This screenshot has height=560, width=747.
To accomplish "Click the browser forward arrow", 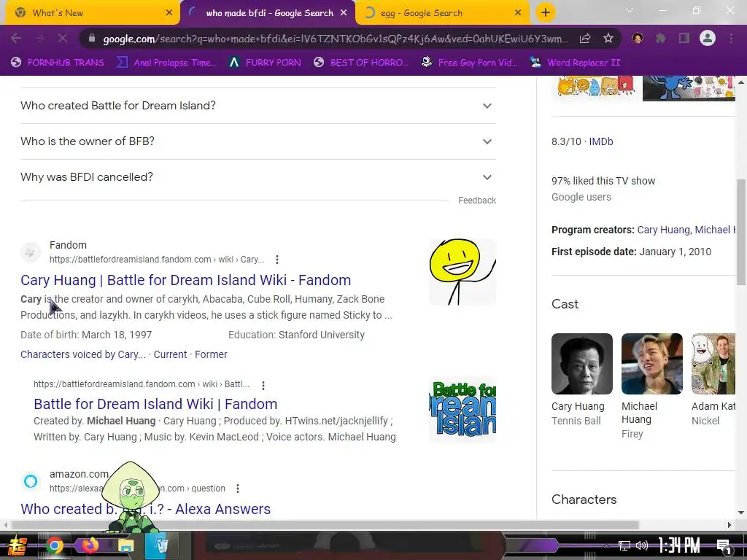I will point(39,38).
